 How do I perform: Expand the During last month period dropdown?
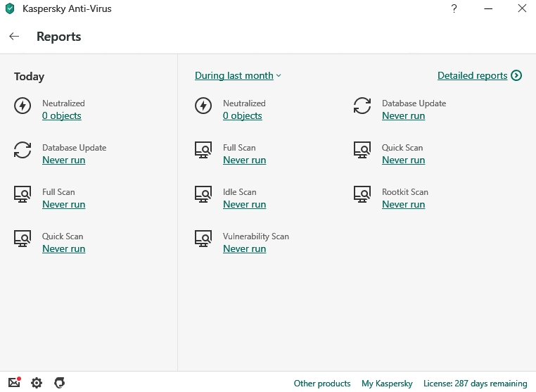[238, 75]
